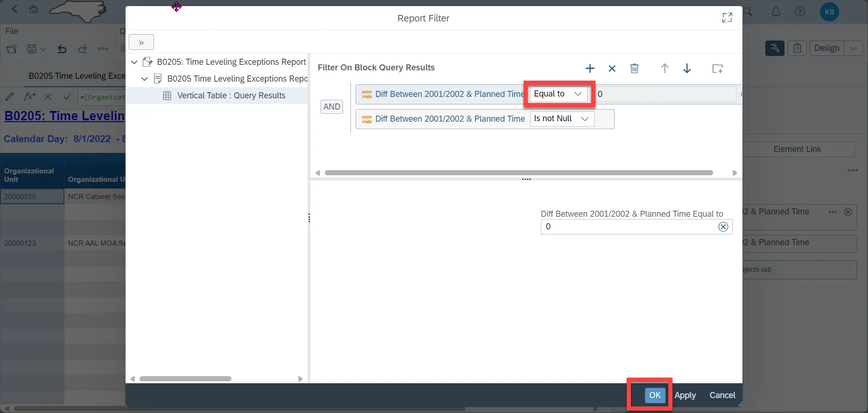The height and width of the screenshot is (413, 868).
Task: Click the save disk icon
Action: [x=31, y=49]
